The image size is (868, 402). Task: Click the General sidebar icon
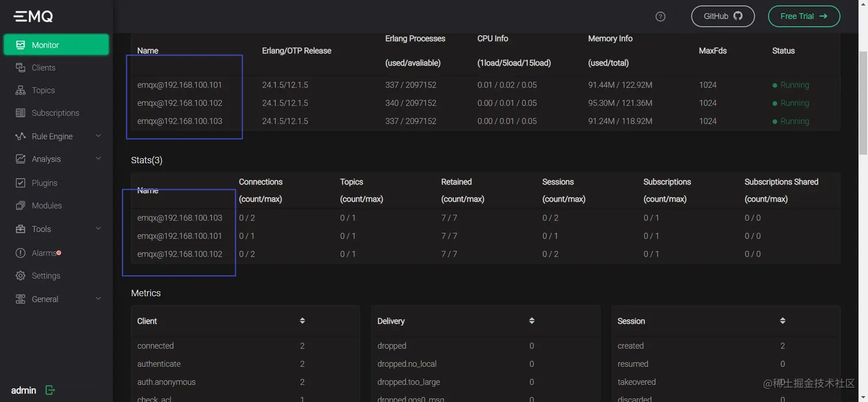click(x=21, y=299)
